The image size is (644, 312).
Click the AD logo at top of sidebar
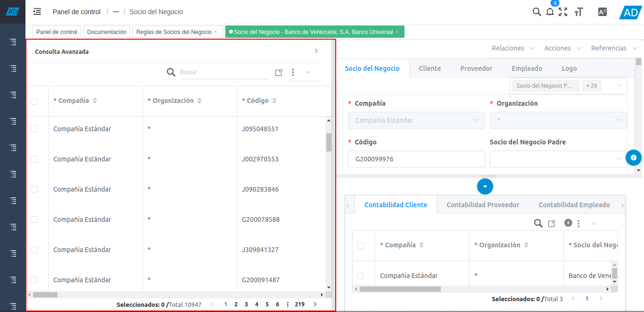pyautogui.click(x=13, y=11)
